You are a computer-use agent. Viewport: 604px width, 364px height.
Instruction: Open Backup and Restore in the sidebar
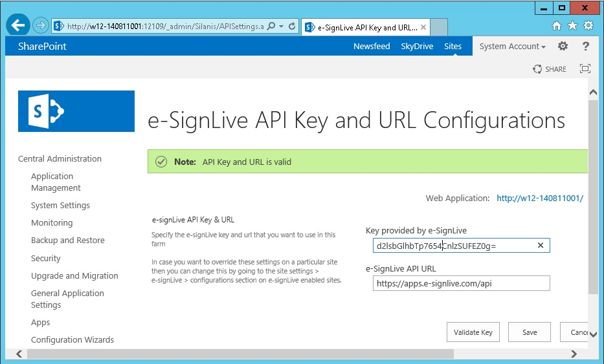point(67,241)
